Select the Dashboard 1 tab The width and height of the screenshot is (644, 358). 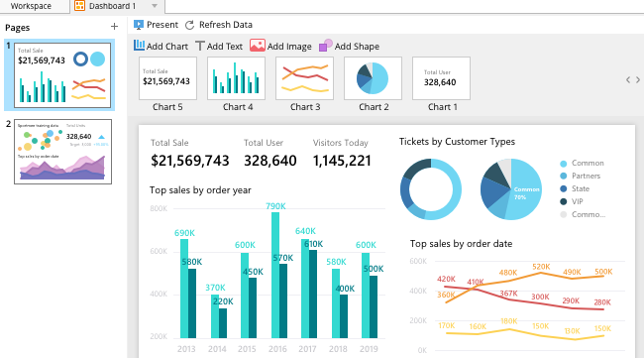pos(112,6)
